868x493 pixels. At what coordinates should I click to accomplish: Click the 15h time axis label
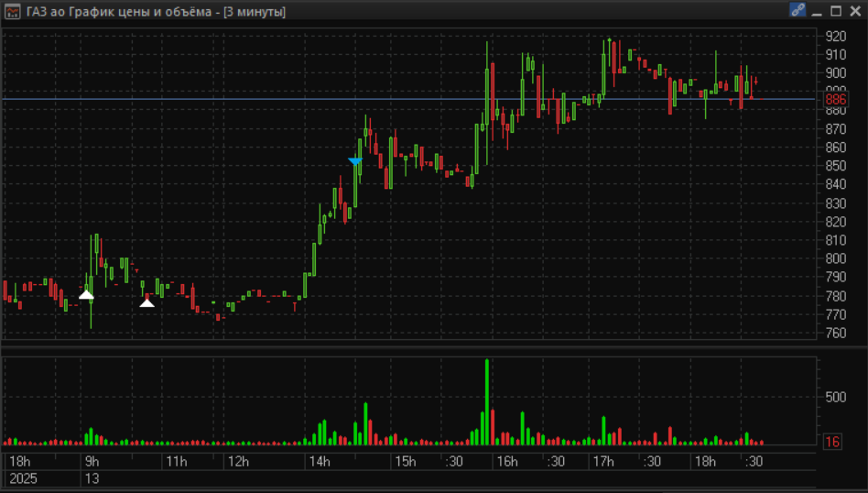(406, 462)
